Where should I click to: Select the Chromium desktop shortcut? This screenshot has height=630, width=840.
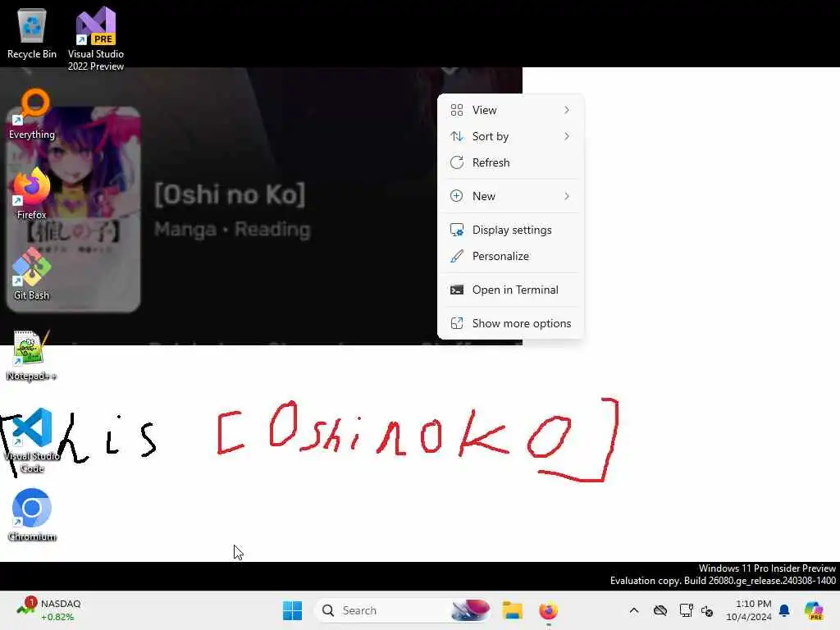(x=32, y=515)
